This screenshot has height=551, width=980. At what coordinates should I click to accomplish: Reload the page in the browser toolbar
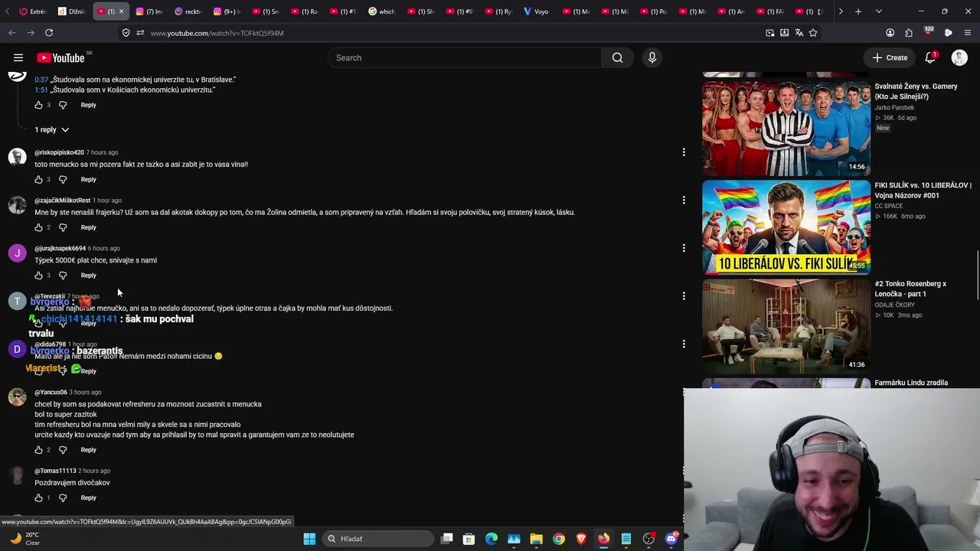coord(49,33)
